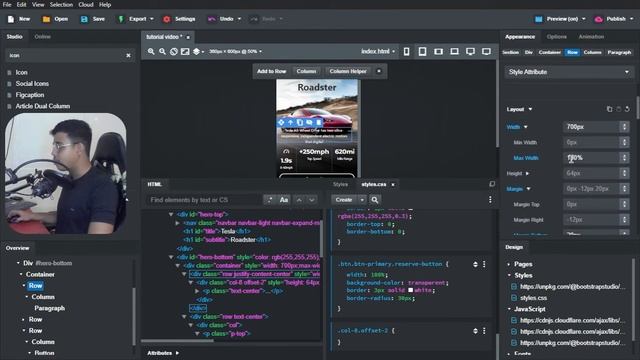The width and height of the screenshot is (640, 360).
Task: Click the Export lightning icon
Action: pyautogui.click(x=121, y=19)
